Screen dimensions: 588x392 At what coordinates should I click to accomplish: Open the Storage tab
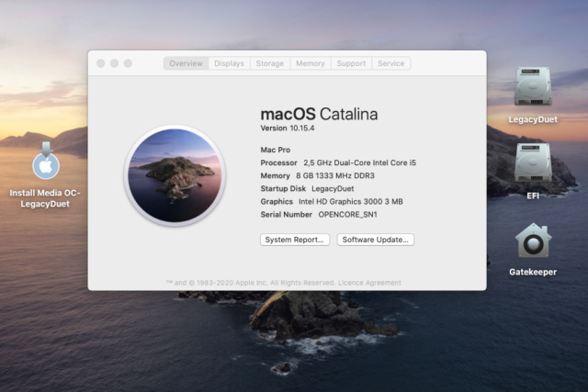[x=269, y=63]
